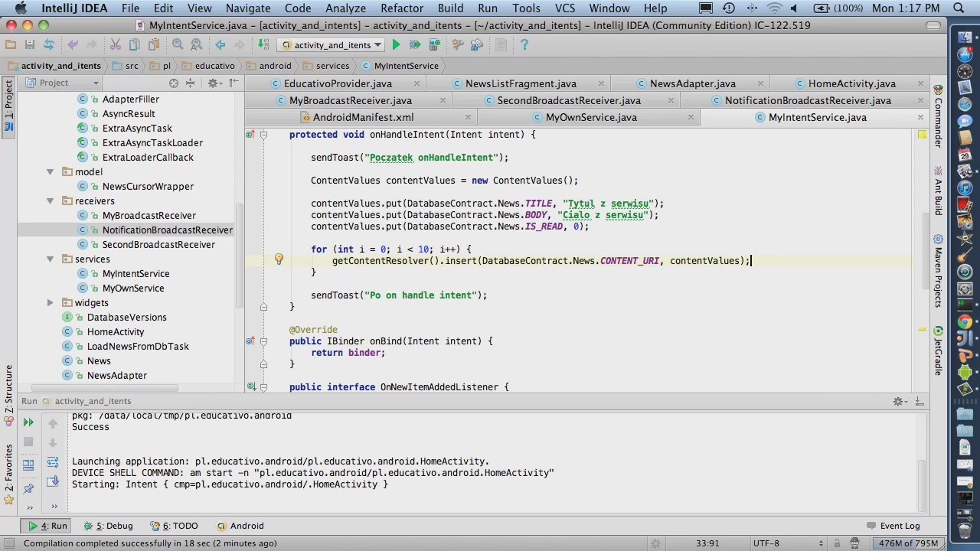Hide the Project panel with arrow icon
980x551 pixels.
234,83
